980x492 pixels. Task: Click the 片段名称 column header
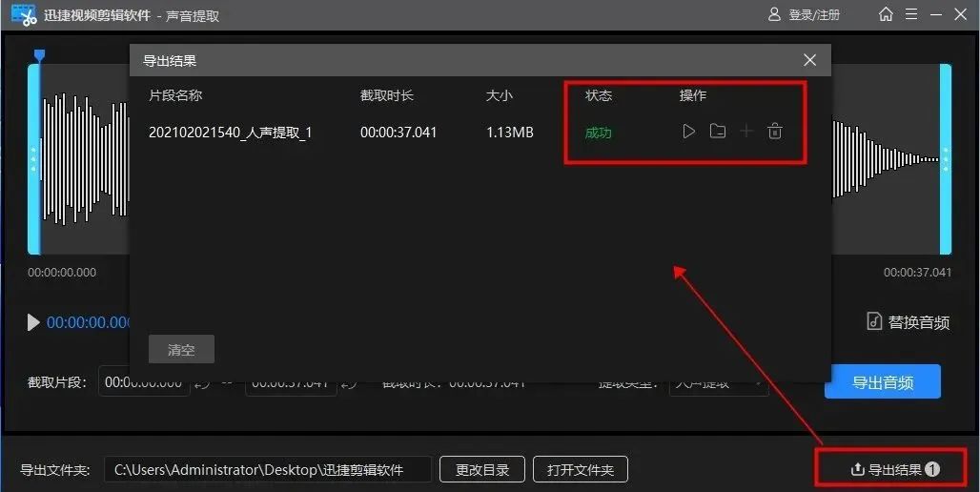pos(175,95)
